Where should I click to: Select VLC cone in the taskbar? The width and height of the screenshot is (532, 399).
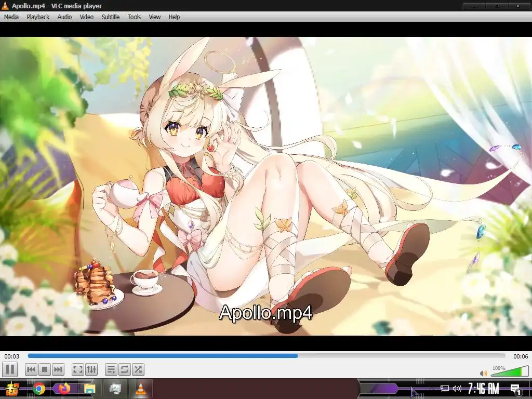140,389
